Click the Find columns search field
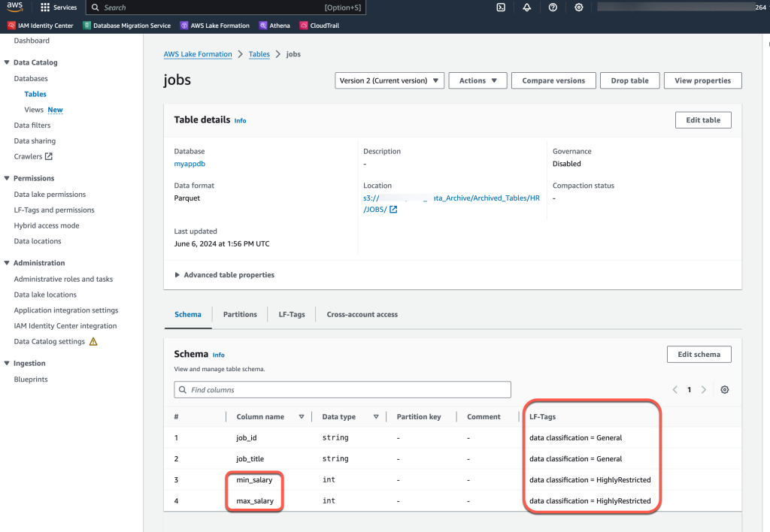The height and width of the screenshot is (532, 770). (x=342, y=390)
